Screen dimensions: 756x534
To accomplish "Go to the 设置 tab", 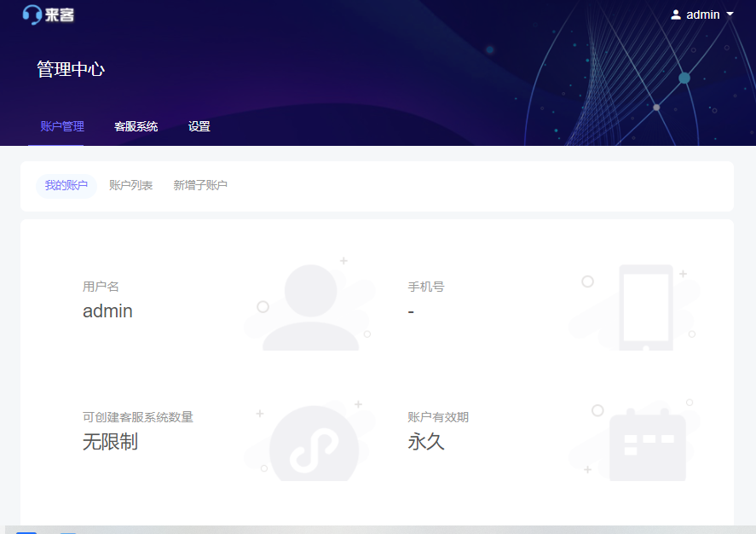I will tap(199, 126).
